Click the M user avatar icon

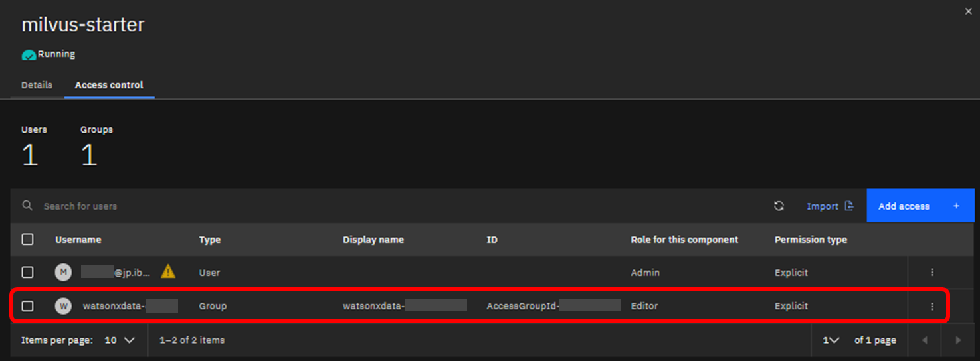(63, 273)
